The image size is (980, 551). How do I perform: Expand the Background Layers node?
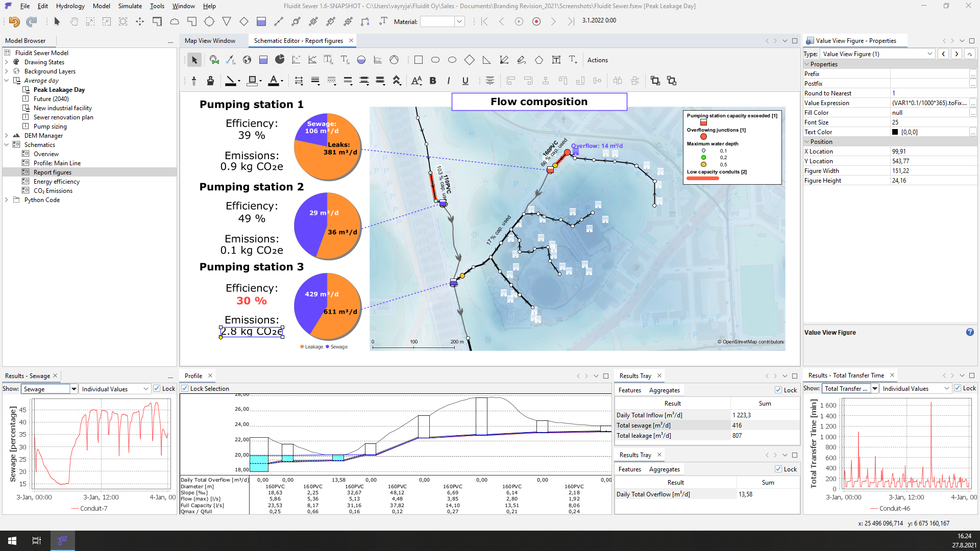pyautogui.click(x=7, y=71)
